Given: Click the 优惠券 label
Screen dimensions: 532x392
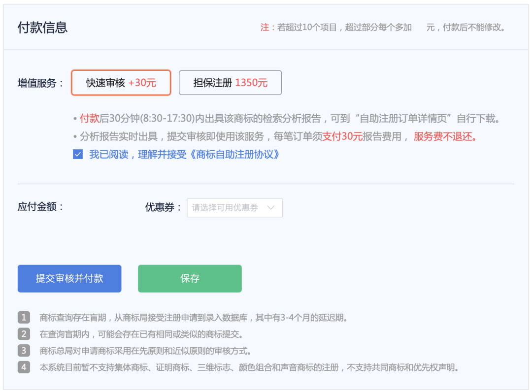Looking at the screenshot, I should click(x=164, y=207).
